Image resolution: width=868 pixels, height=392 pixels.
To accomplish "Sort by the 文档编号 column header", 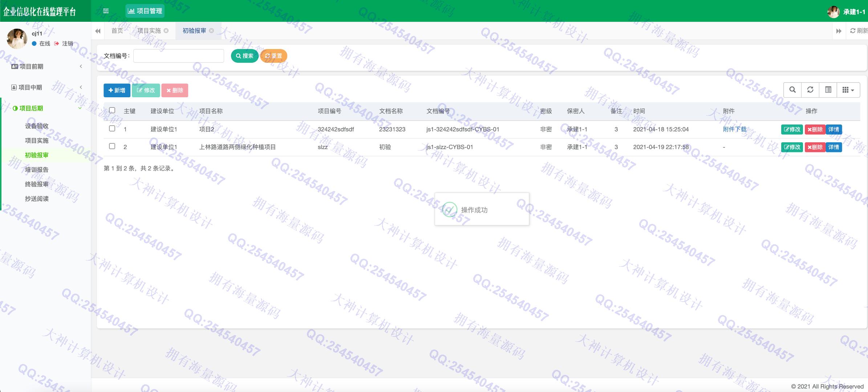I will point(438,111).
